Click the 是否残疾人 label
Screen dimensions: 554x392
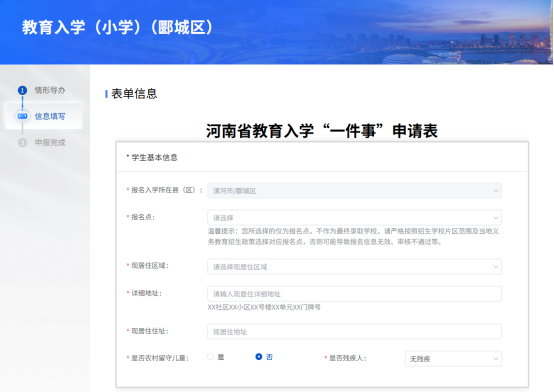[x=348, y=358]
